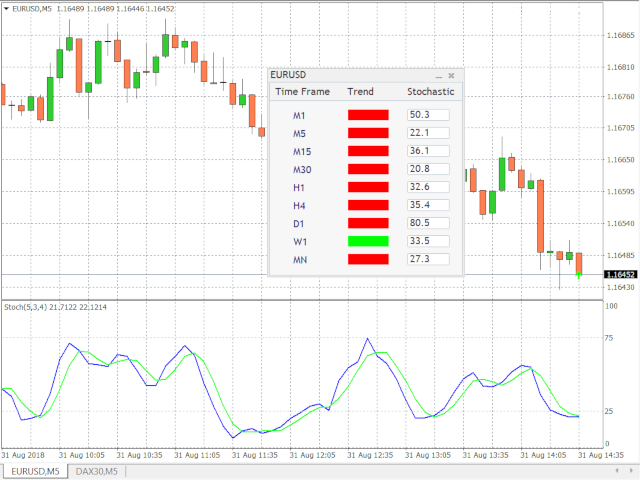
Task: Click the 75 level on stochastic scale
Action: (x=609, y=338)
